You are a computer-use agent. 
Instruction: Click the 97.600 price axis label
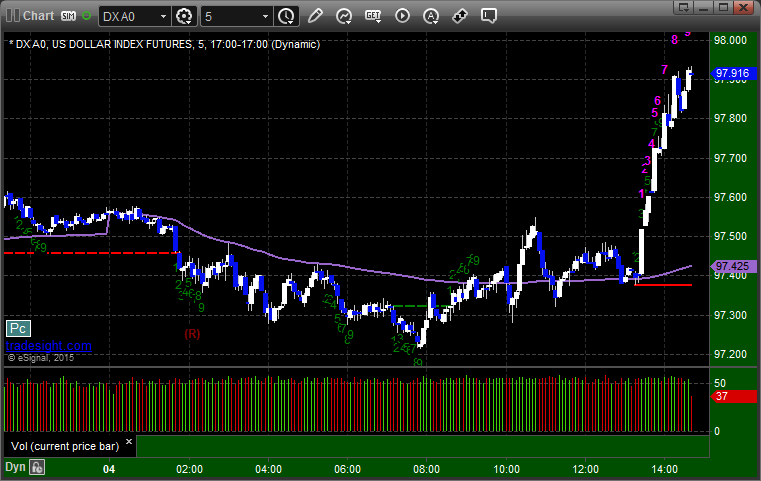(x=730, y=197)
